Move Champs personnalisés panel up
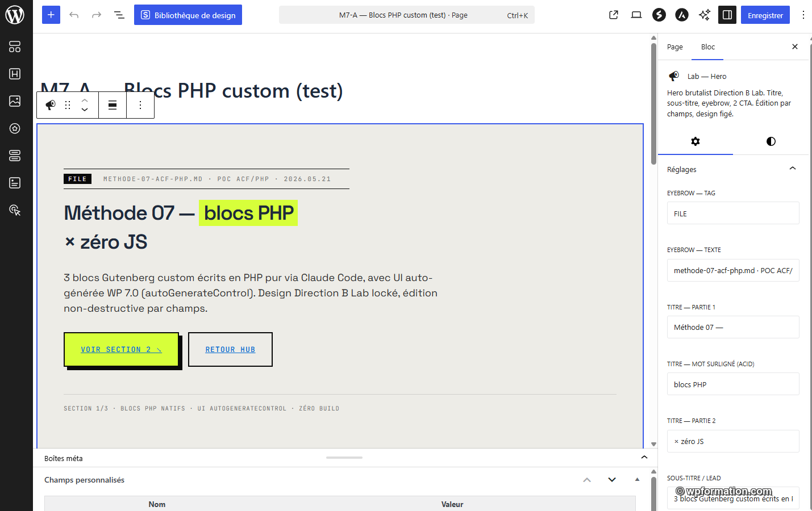 point(587,480)
